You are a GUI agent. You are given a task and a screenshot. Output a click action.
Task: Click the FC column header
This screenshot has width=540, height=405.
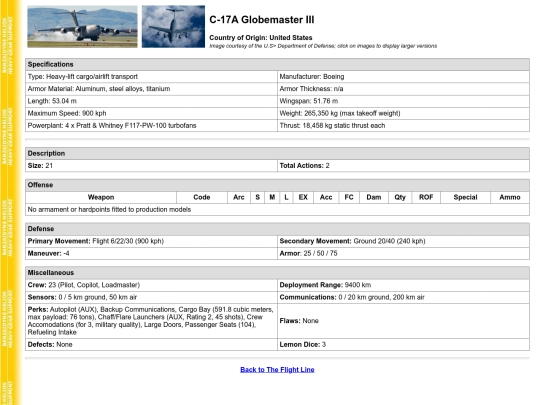click(349, 197)
